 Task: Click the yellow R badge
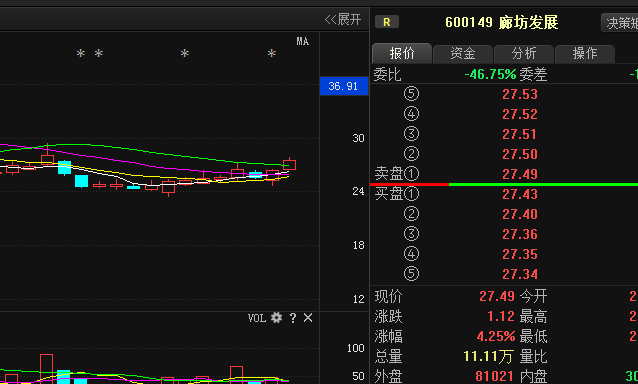pos(387,22)
